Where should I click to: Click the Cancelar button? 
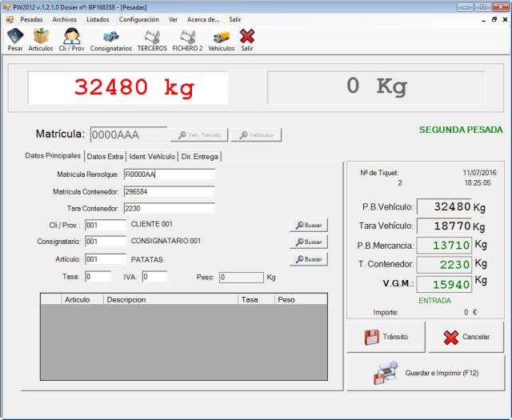point(466,337)
